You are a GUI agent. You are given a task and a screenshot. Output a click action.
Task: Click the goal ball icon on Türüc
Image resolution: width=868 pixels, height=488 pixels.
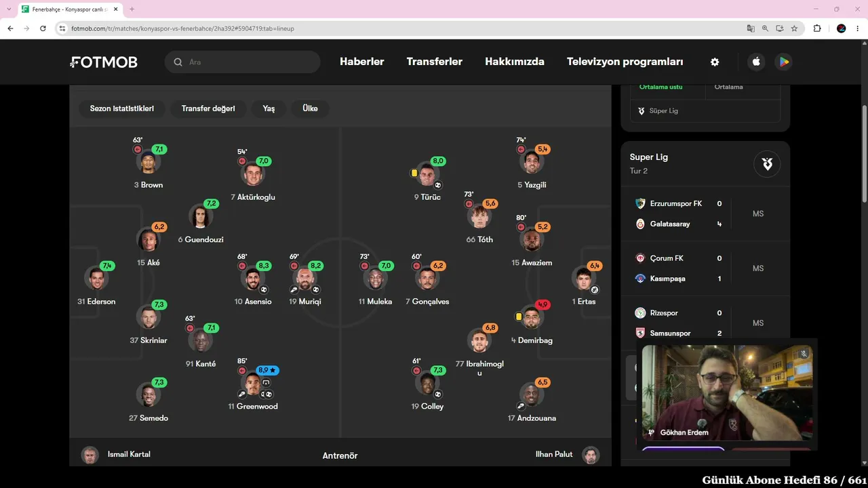pyautogui.click(x=438, y=185)
